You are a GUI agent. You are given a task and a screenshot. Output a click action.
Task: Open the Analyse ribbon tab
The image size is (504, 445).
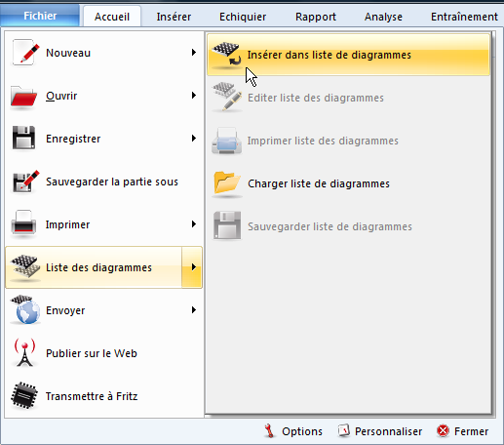tap(383, 17)
